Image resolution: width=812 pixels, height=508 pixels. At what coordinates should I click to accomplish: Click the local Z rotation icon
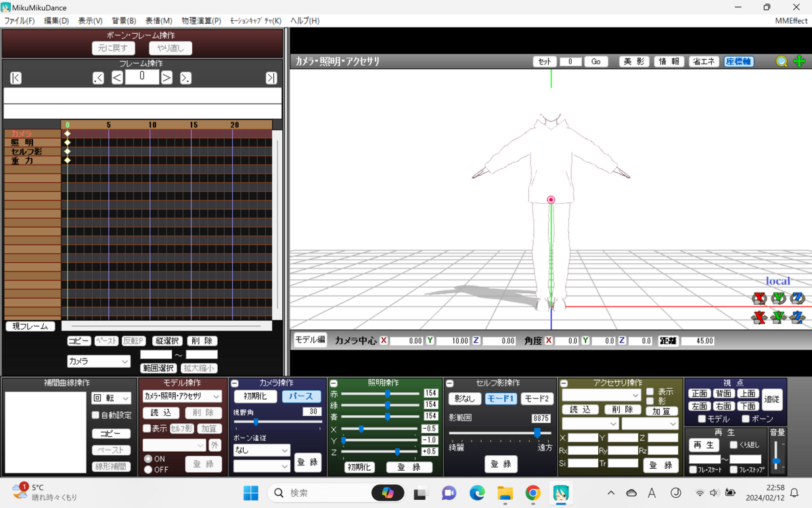tap(797, 298)
